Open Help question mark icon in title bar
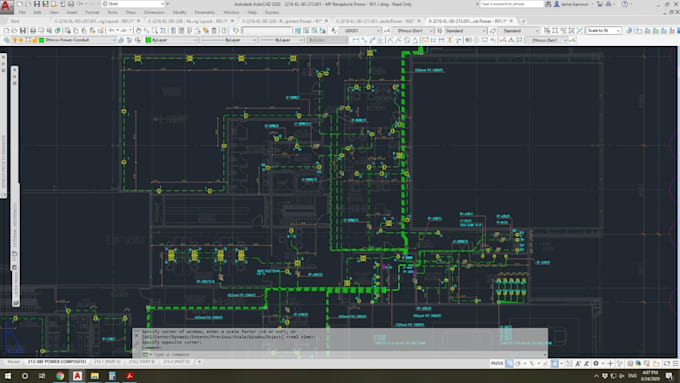680x383 pixels. (x=625, y=4)
